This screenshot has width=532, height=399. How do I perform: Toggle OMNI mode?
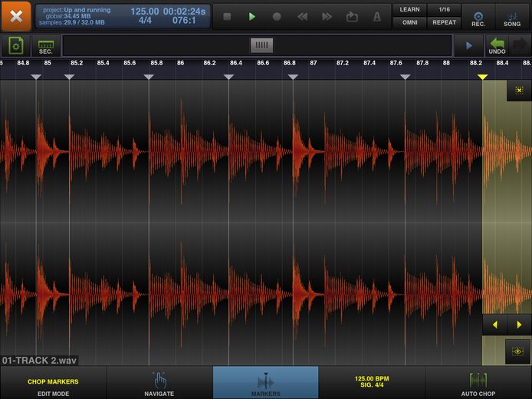409,22
